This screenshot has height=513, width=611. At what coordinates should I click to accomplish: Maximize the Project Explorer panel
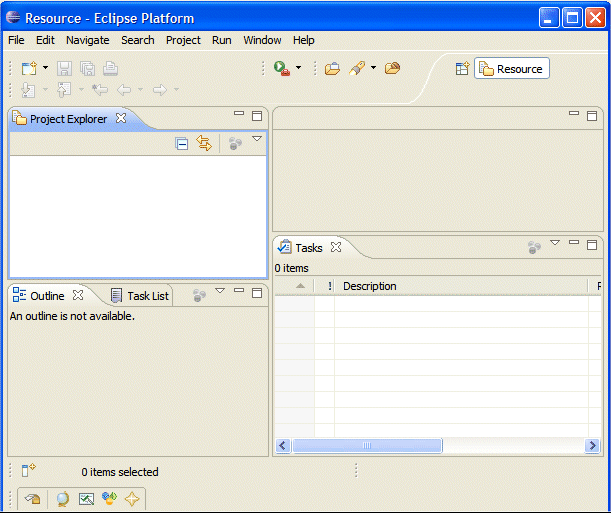[257, 116]
